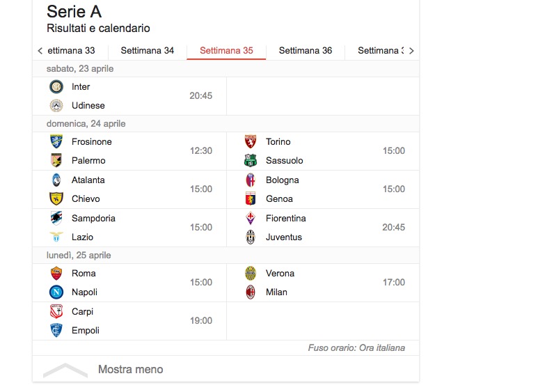Click the Sampdoria club logo
Viewport: 554px width, 392px height.
56,219
